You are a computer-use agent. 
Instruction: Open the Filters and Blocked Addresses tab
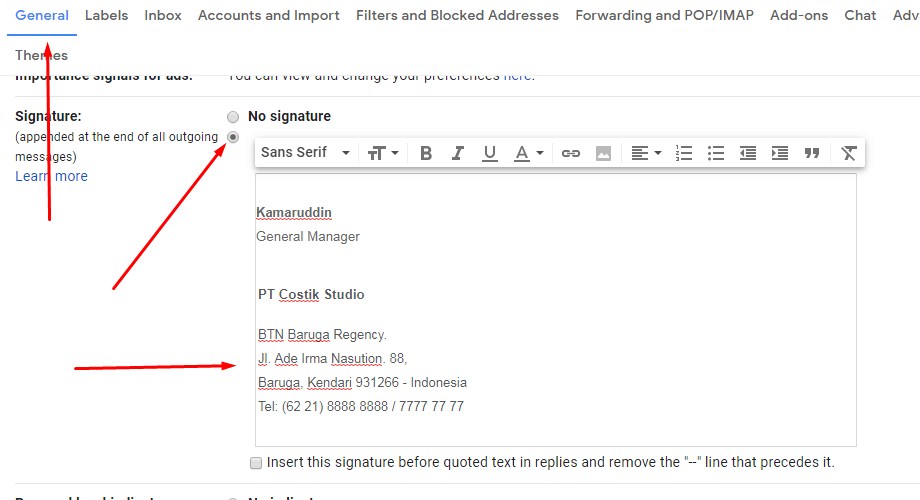457,16
